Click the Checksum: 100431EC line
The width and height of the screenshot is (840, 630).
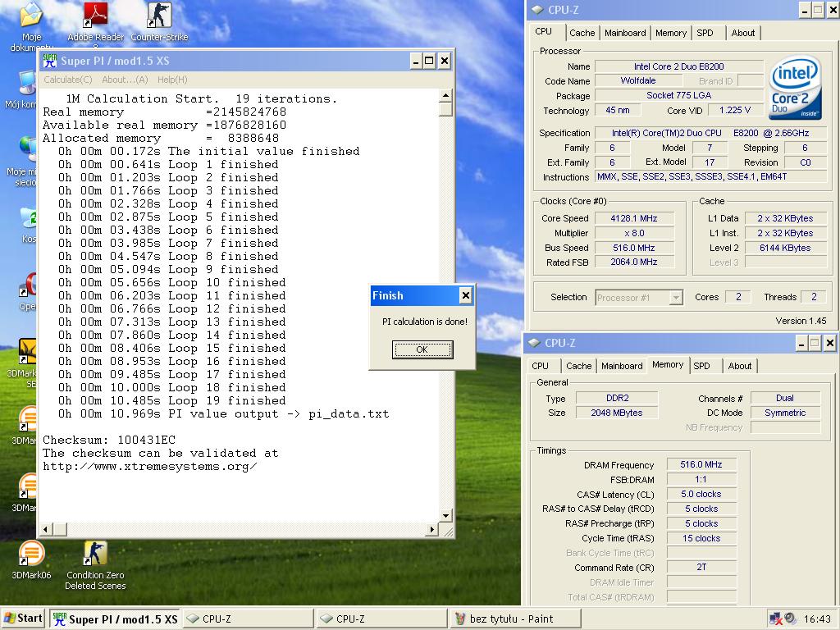point(109,440)
